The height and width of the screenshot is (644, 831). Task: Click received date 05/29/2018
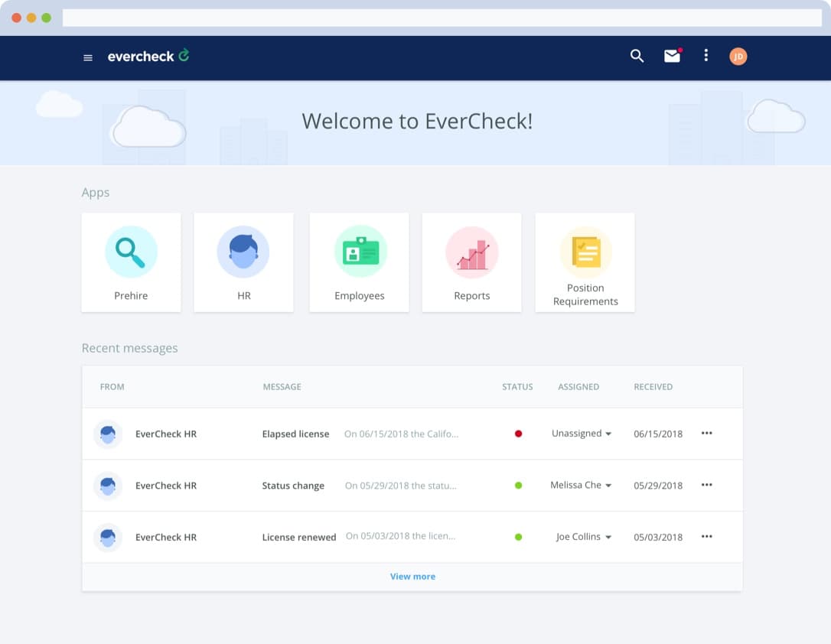658,486
